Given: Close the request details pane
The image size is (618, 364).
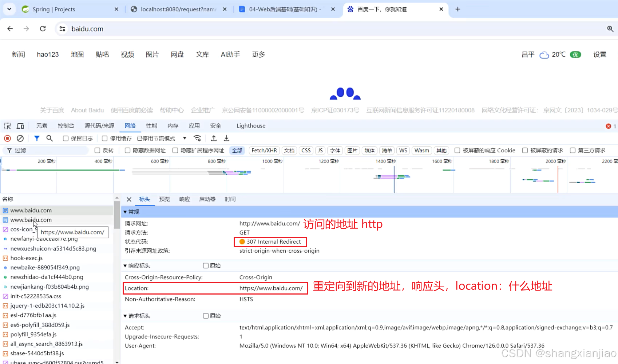Looking at the screenshot, I should [129, 199].
